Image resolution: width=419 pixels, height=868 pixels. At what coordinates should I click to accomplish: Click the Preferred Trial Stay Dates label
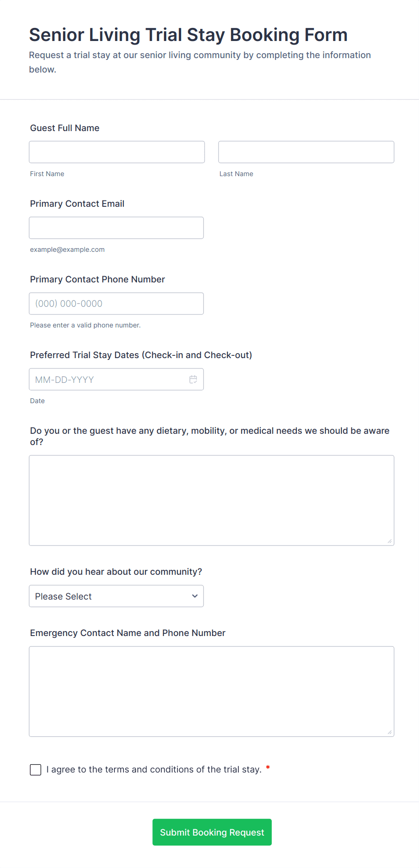point(141,355)
